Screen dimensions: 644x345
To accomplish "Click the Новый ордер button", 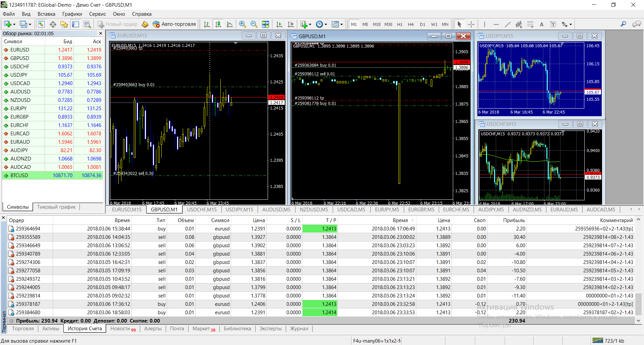I will pos(117,24).
